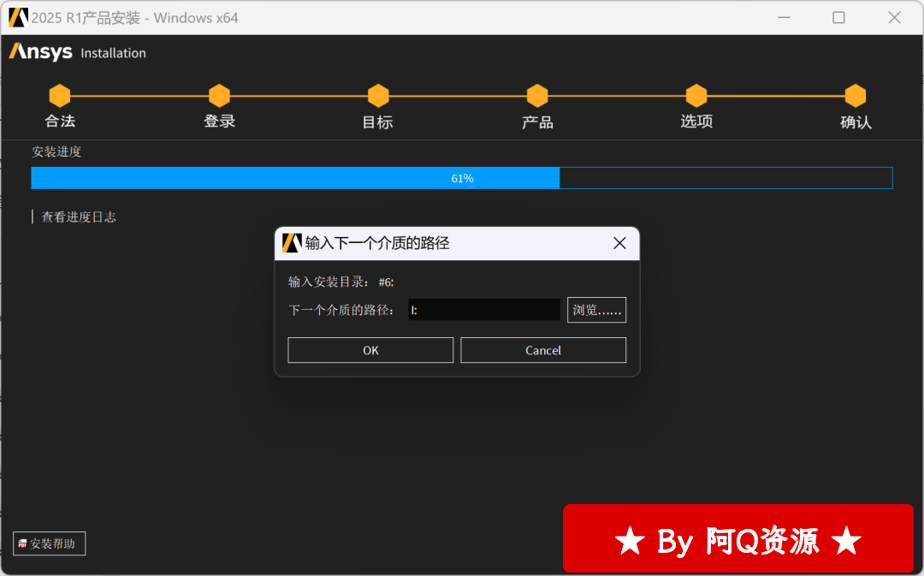
Task: Click the 下一个介质的路径： label
Action: coord(341,310)
